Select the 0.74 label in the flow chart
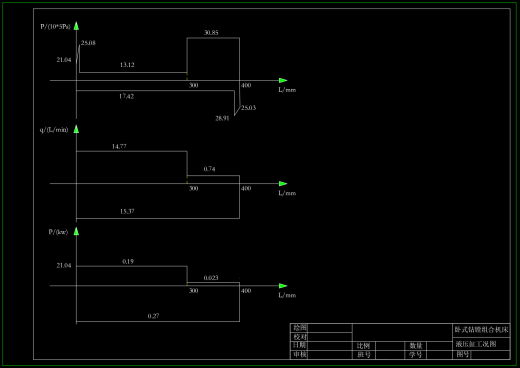The image size is (520, 368). point(210,169)
